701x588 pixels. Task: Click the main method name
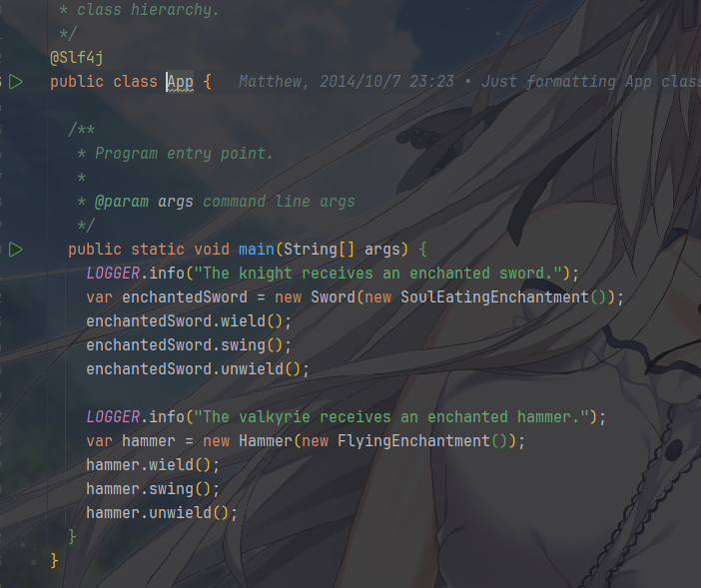click(x=257, y=250)
